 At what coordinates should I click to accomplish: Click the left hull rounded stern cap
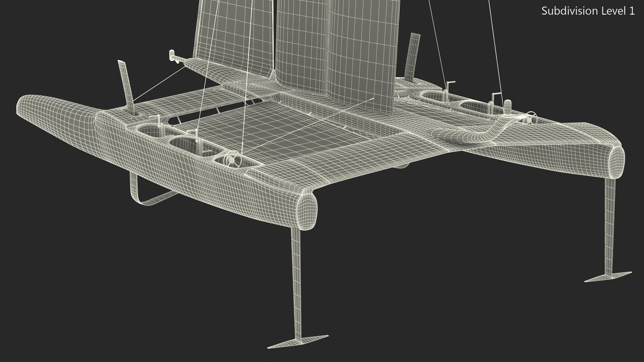tap(308, 212)
